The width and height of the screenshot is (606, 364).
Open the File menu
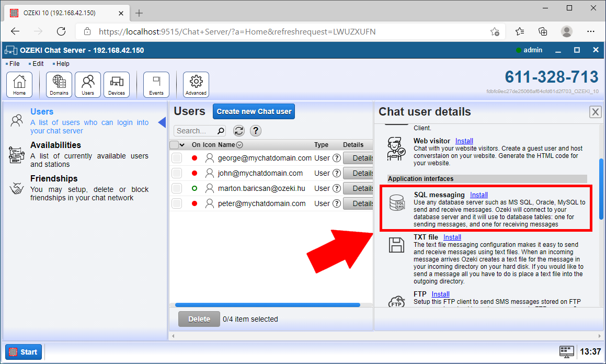pos(13,63)
